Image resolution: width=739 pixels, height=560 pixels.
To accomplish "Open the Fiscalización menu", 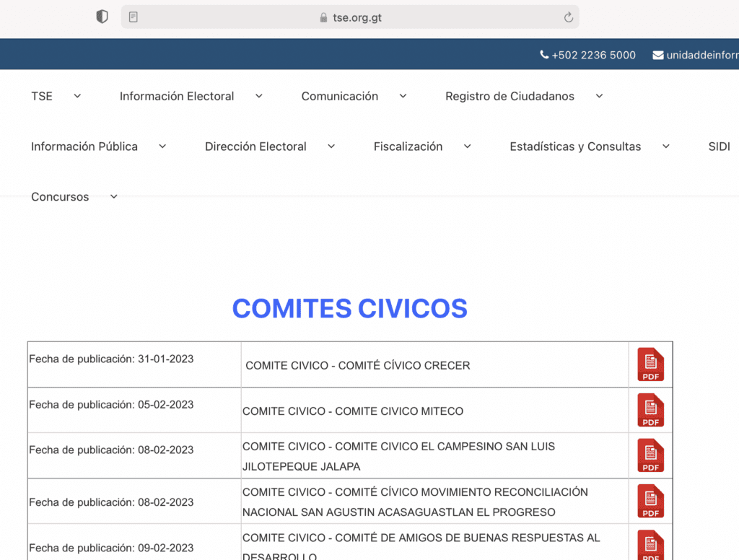I will click(408, 146).
